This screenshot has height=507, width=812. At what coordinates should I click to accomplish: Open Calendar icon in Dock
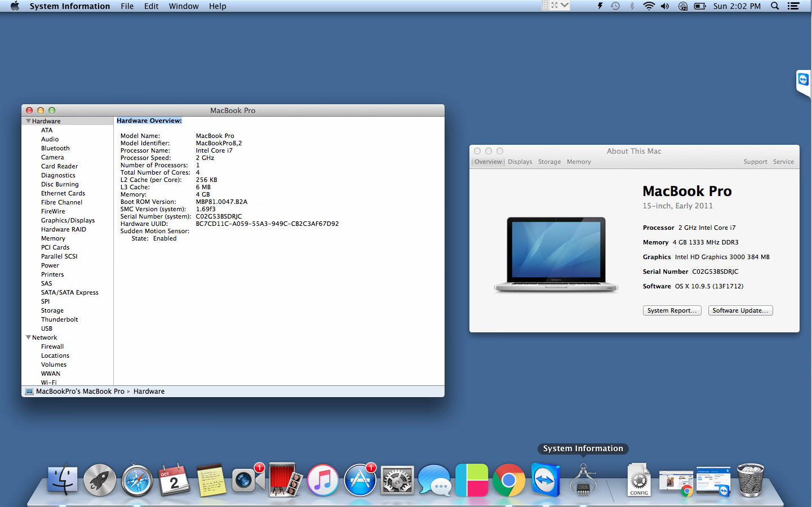pos(174,480)
